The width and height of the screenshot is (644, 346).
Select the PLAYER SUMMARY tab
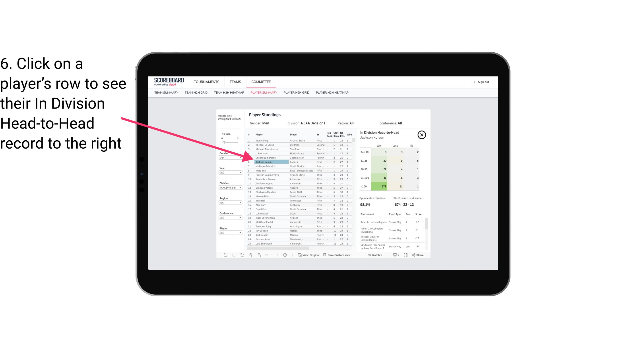263,93
